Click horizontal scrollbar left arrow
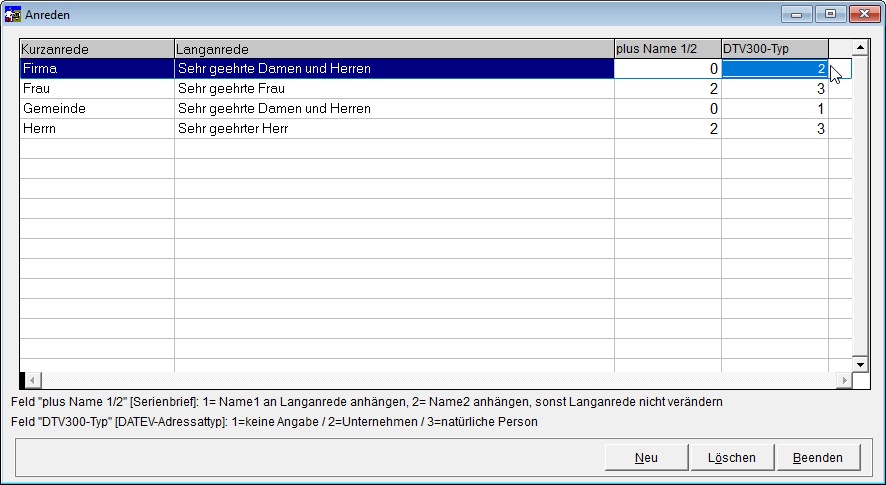Viewport: 886px width, 485px height. (x=33, y=380)
